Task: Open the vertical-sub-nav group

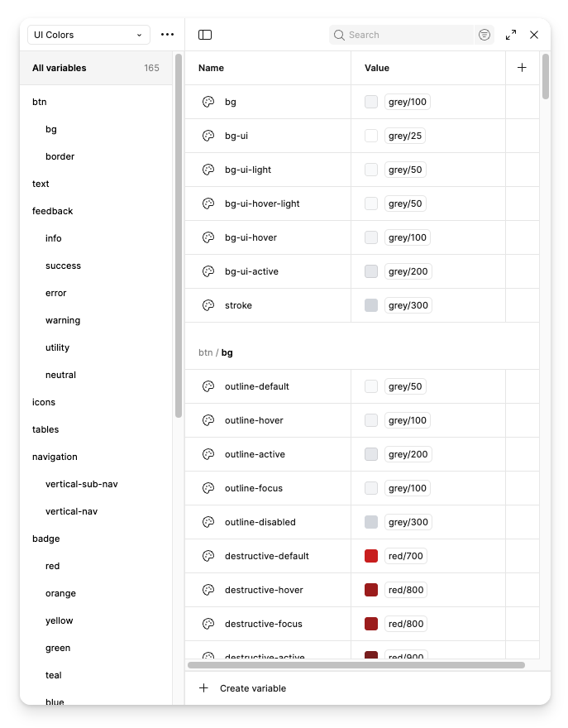Action: point(82,484)
